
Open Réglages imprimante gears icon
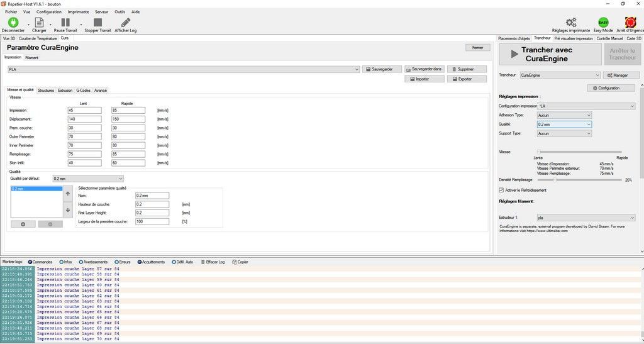[571, 22]
